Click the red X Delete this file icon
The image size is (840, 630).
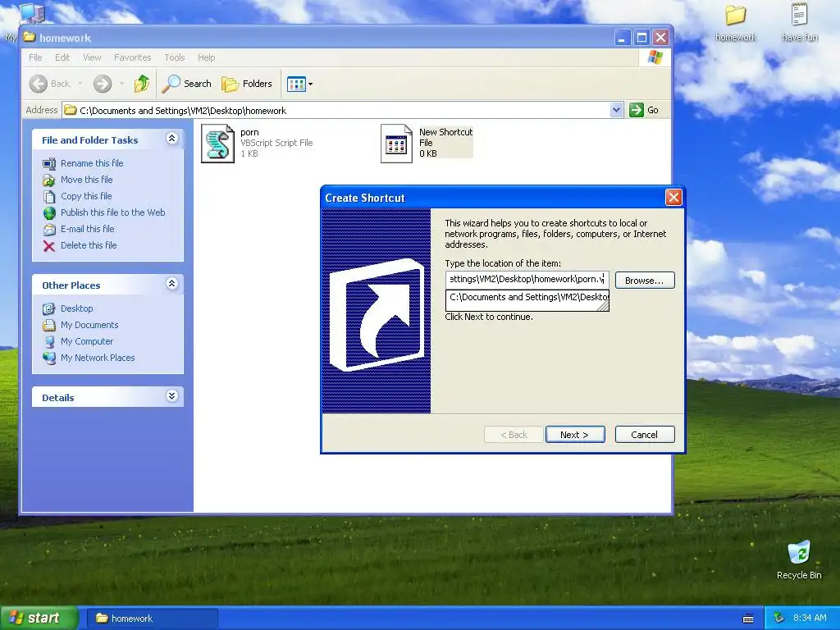pos(49,246)
